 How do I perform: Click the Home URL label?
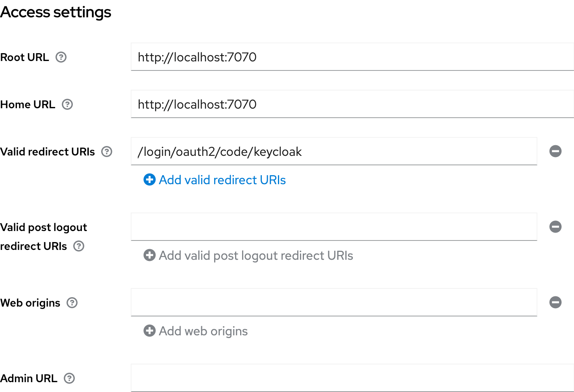coord(28,105)
